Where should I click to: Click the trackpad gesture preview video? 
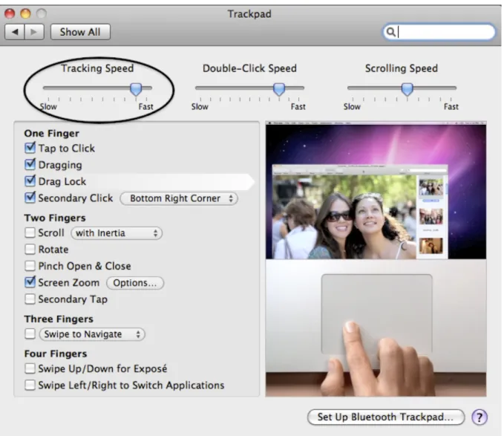376,259
